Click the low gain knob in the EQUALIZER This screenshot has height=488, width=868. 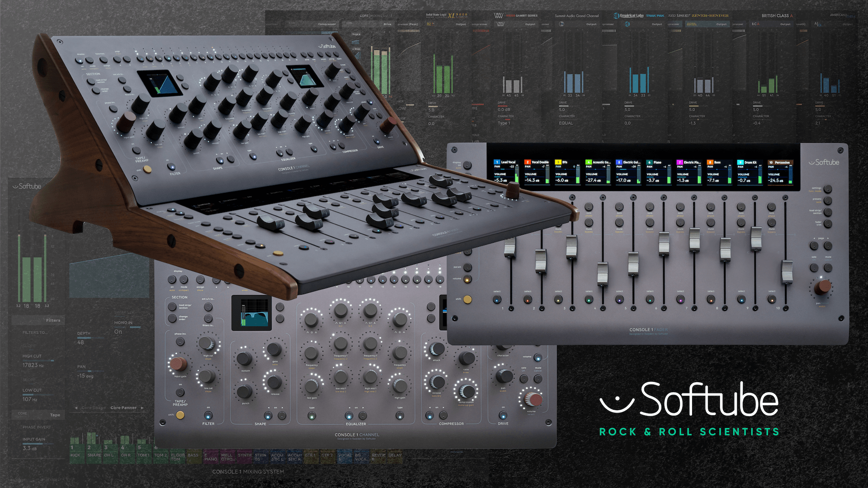(x=311, y=386)
